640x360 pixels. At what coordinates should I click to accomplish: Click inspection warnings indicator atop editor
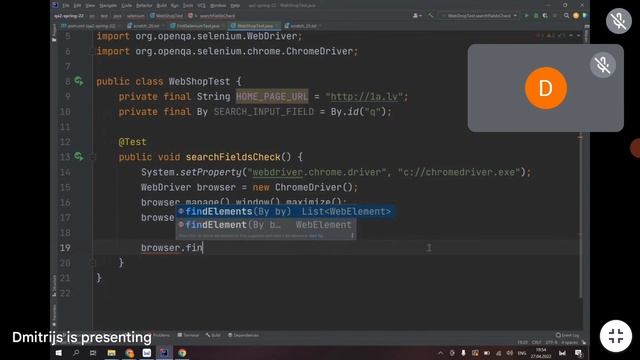(551, 36)
